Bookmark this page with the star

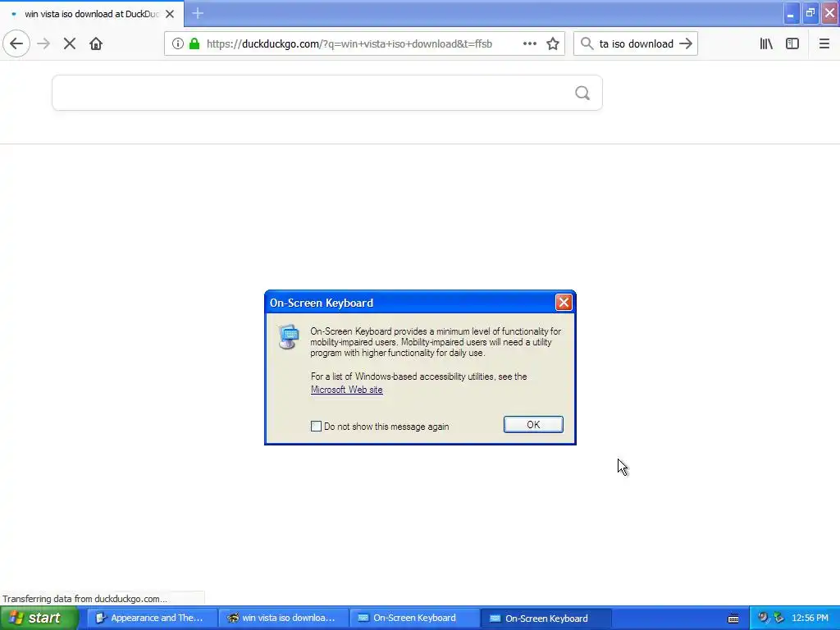point(553,44)
